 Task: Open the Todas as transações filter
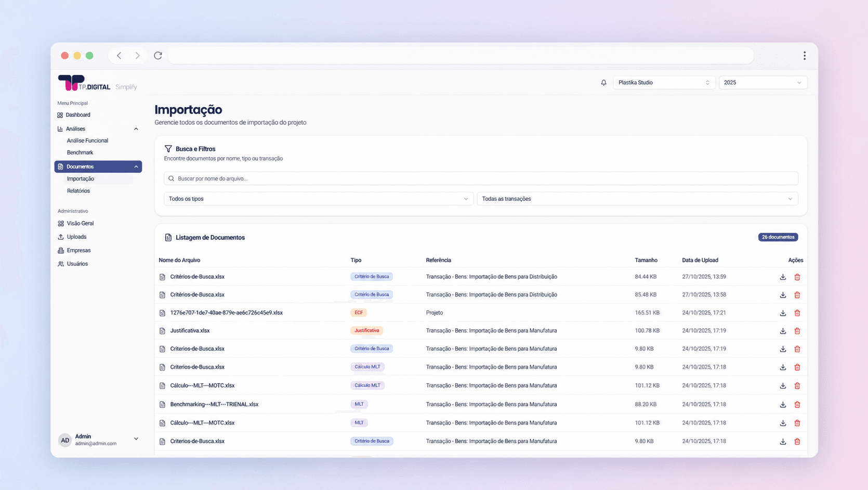pyautogui.click(x=637, y=199)
